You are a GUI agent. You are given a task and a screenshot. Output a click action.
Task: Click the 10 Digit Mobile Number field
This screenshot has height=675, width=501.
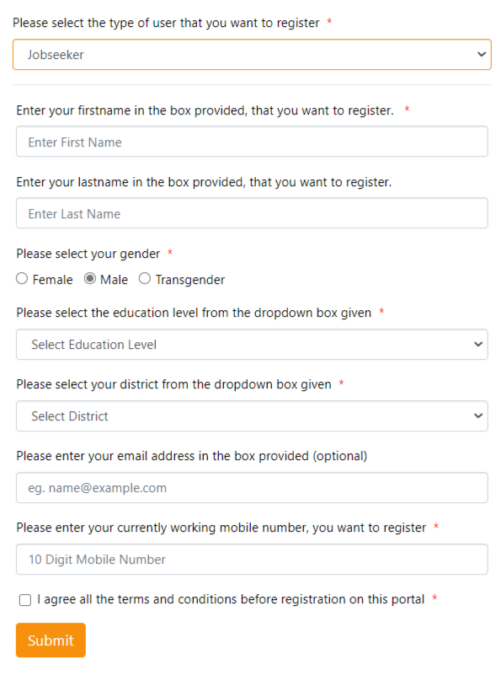click(252, 559)
